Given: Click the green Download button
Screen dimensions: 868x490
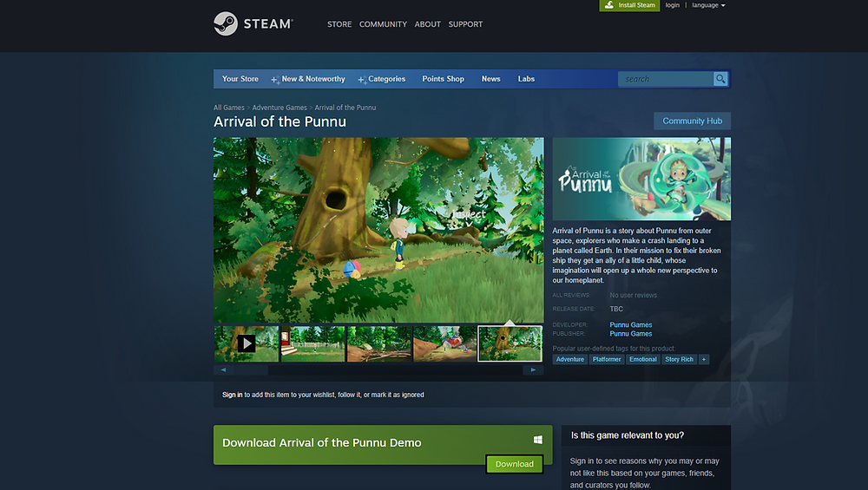Looking at the screenshot, I should (514, 464).
